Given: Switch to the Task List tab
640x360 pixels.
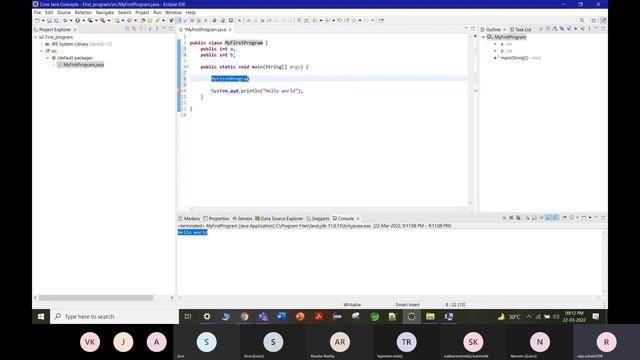Looking at the screenshot, I should point(521,29).
